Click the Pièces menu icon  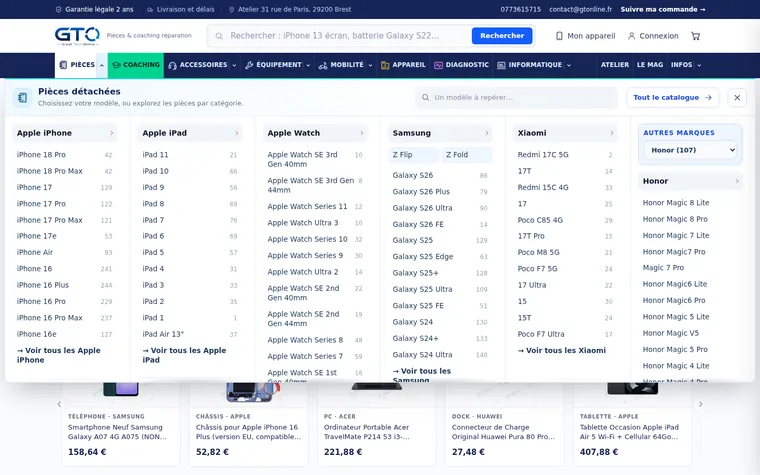click(x=63, y=65)
